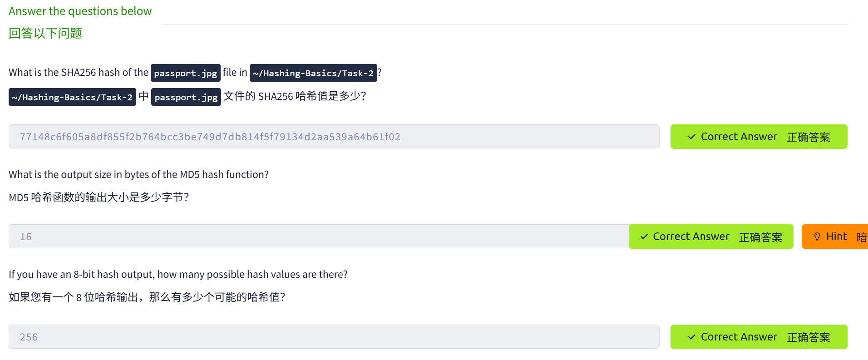This screenshot has height=360, width=868.
Task: Click the input field containing 256
Action: point(334,337)
